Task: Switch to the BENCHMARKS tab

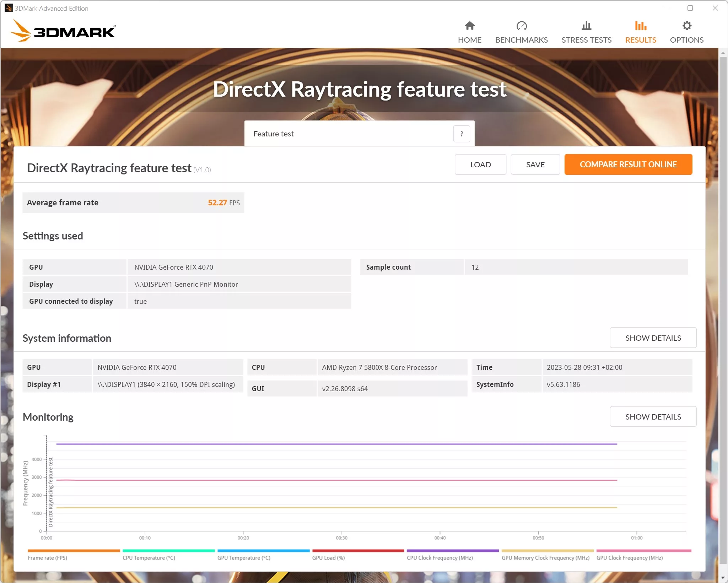Action: (x=521, y=40)
